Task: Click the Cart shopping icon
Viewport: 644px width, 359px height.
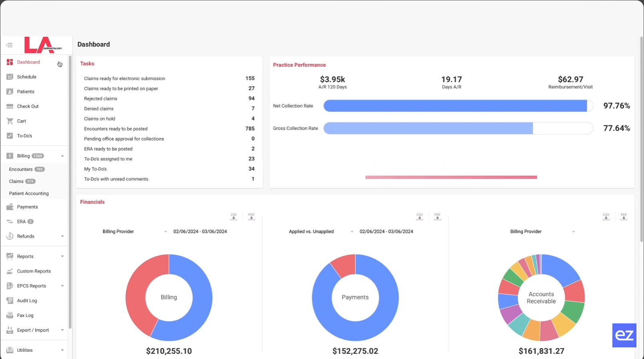Action: click(10, 121)
